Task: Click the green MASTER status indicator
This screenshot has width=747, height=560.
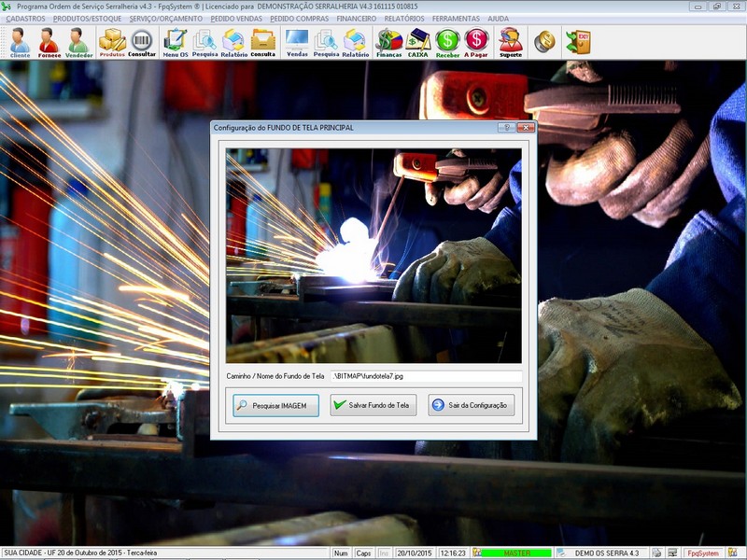Action: pos(516,553)
